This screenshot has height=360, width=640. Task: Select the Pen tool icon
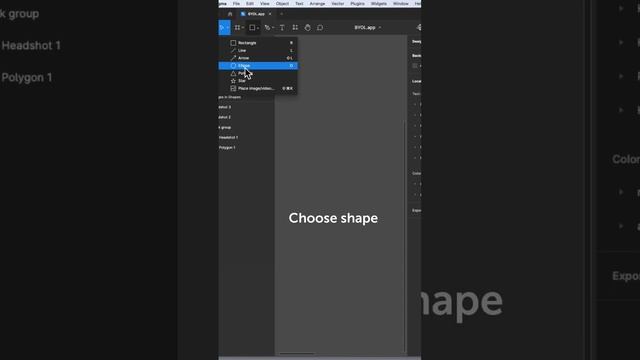click(x=267, y=27)
